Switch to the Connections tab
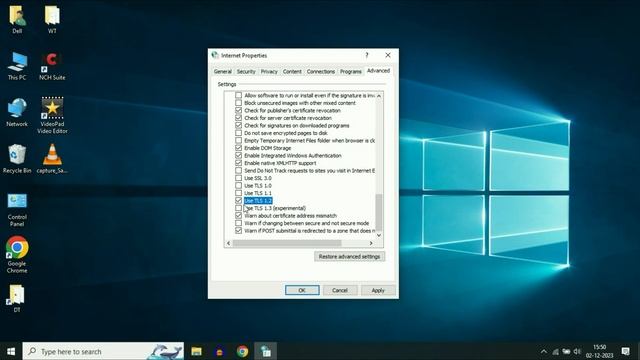Screen dimensions: 640x360 [x=321, y=71]
